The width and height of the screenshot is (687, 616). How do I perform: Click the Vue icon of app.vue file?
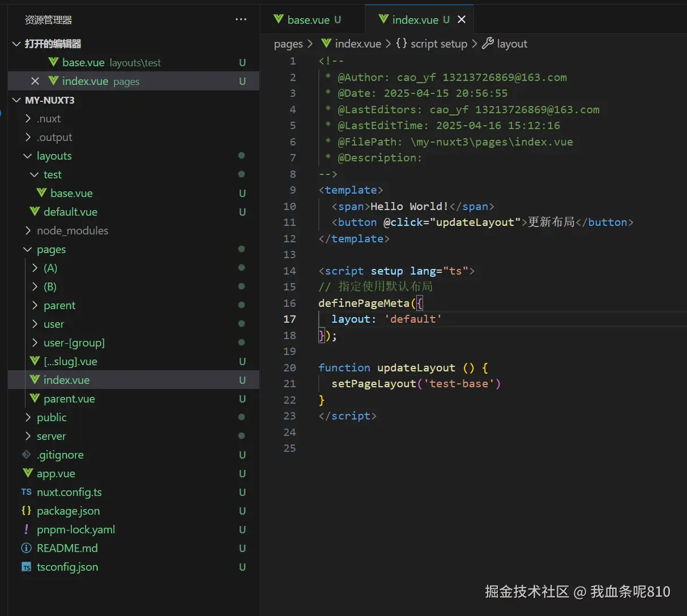point(27,473)
